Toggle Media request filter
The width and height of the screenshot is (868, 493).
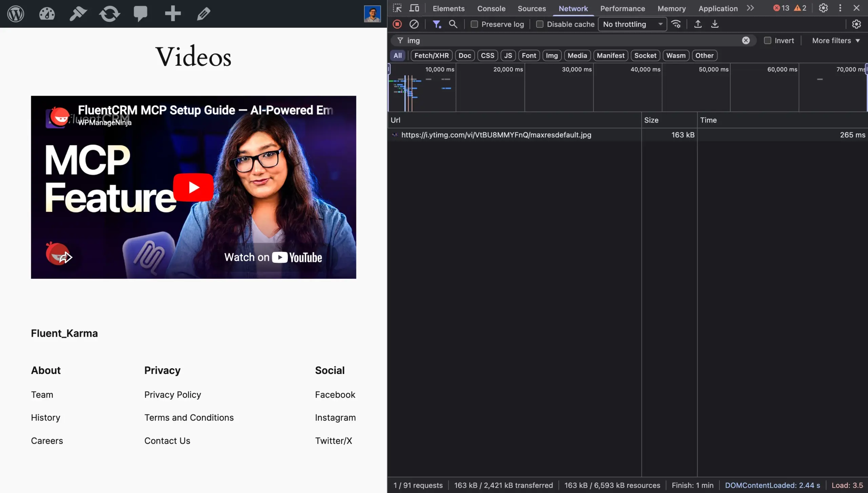pyautogui.click(x=577, y=56)
